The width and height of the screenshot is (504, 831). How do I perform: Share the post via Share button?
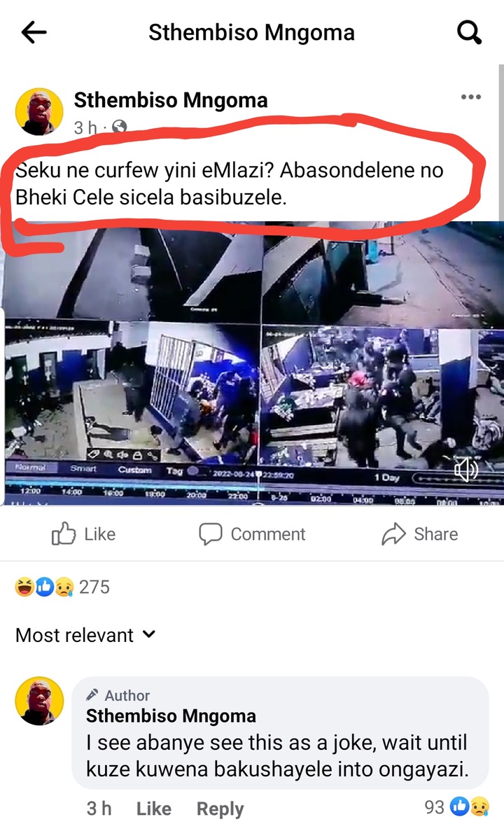coord(419,533)
